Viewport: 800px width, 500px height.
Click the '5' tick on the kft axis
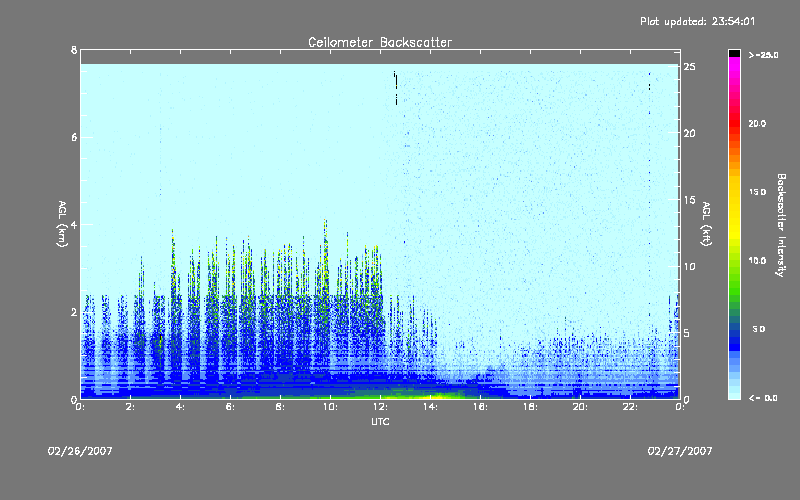pos(687,333)
